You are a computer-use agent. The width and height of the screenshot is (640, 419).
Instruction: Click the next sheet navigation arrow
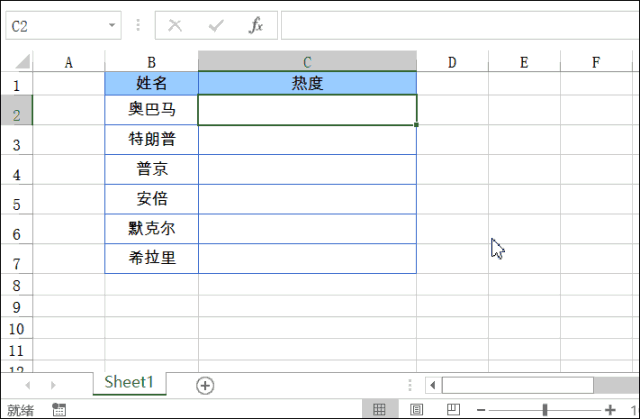(53, 385)
